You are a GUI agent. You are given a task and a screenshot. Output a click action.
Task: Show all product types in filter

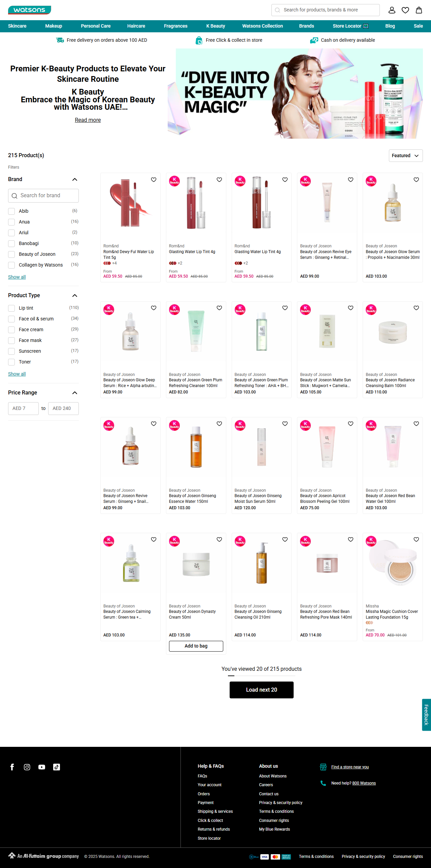[x=17, y=374]
